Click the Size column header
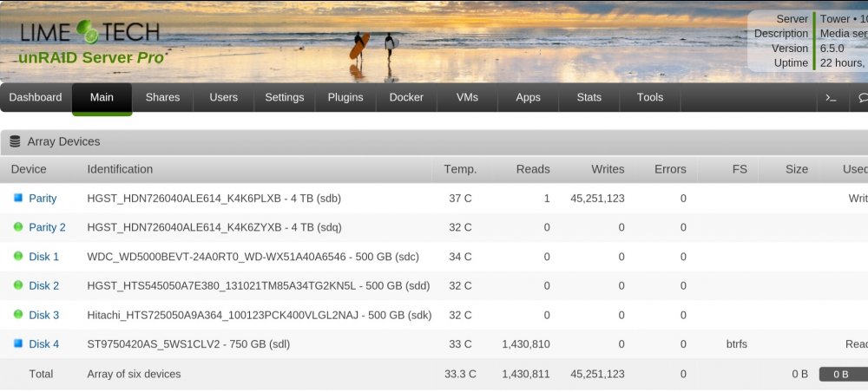This screenshot has width=868, height=392. click(797, 169)
